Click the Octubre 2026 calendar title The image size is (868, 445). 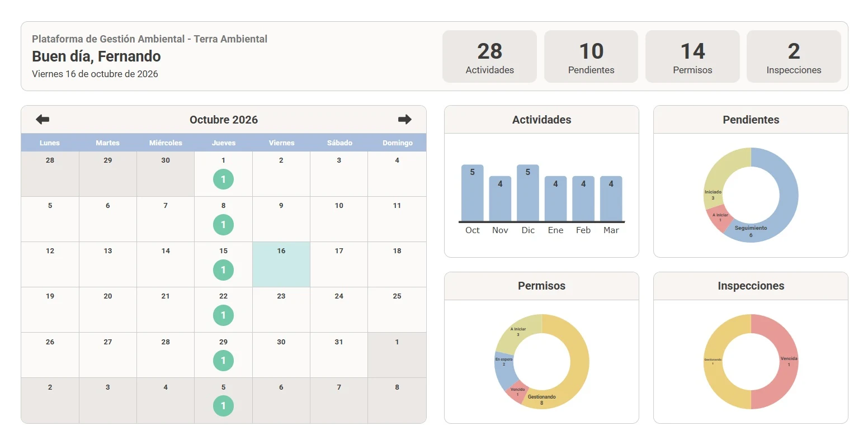(224, 120)
